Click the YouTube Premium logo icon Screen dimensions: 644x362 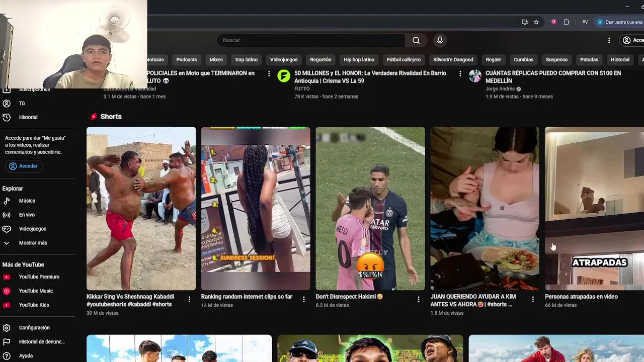click(7, 277)
